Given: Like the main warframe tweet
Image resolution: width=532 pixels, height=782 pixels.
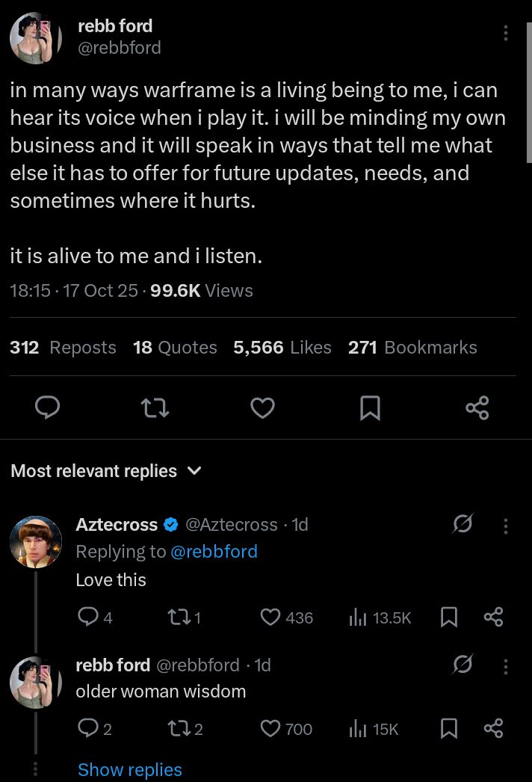Looking at the screenshot, I should point(262,407).
